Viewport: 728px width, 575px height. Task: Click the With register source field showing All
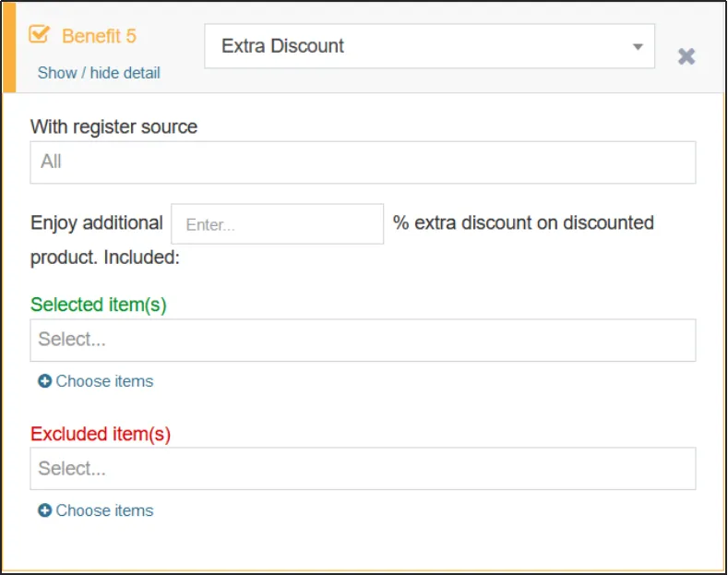tap(363, 162)
